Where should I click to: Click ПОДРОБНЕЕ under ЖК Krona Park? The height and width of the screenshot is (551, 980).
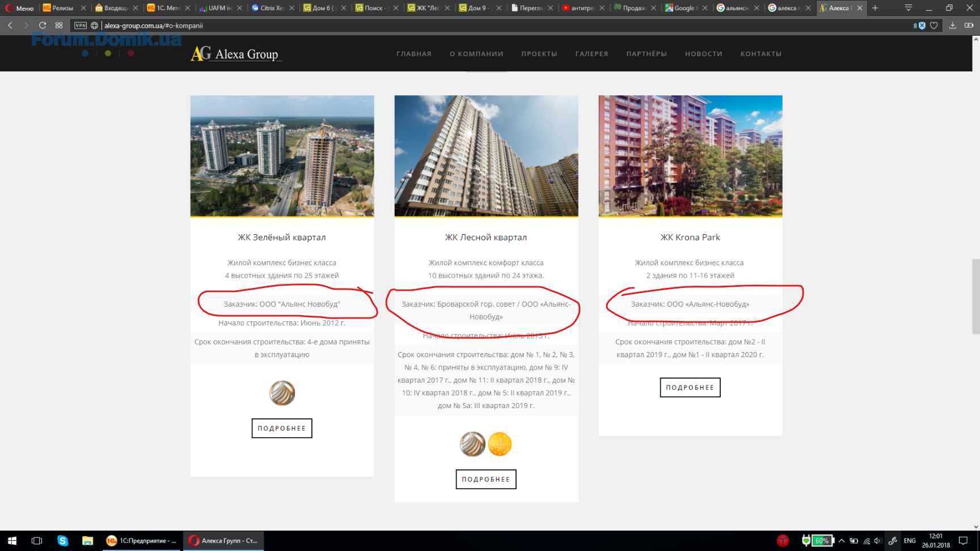tap(690, 387)
